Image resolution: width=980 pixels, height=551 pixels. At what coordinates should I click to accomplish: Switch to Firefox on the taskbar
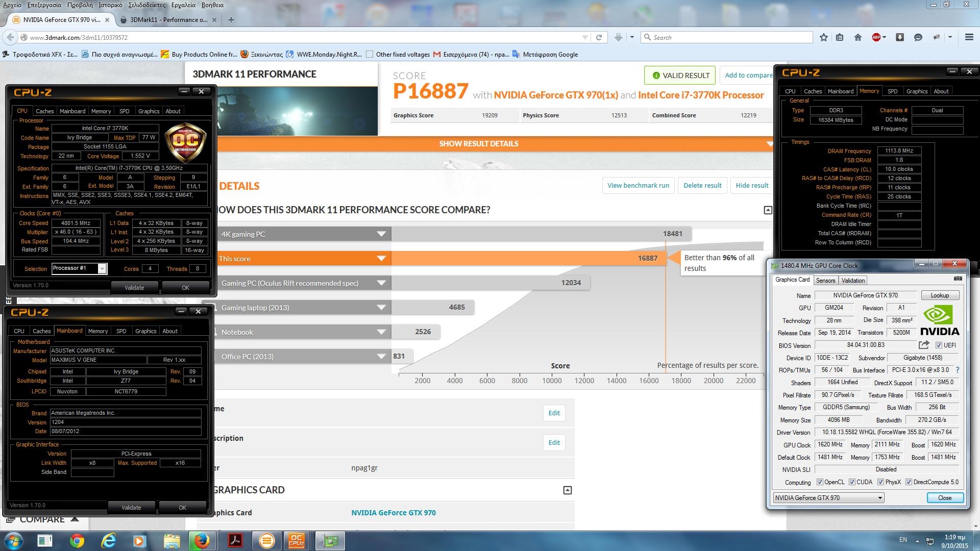[x=203, y=541]
